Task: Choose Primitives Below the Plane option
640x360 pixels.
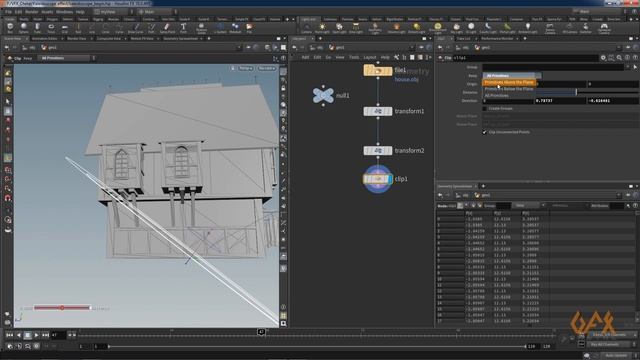Action: [509, 89]
